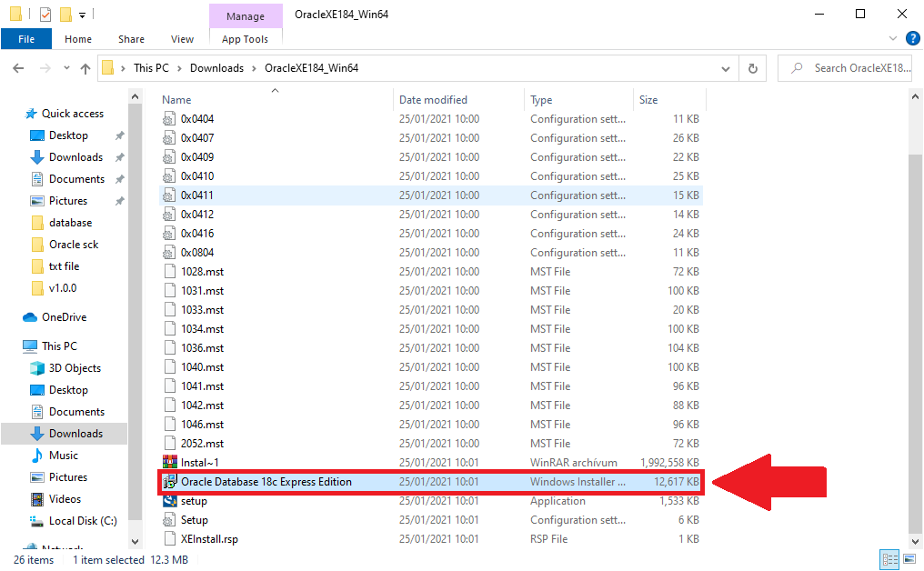Click the Help question mark icon
Screen dimensions: 924x571
coord(912,39)
